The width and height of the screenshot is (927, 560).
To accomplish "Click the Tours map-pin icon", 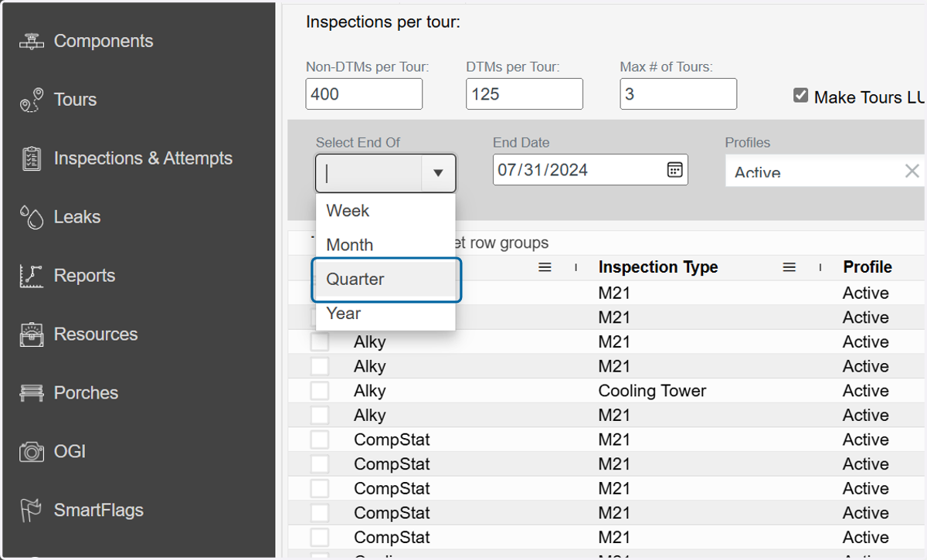I will (x=31, y=100).
